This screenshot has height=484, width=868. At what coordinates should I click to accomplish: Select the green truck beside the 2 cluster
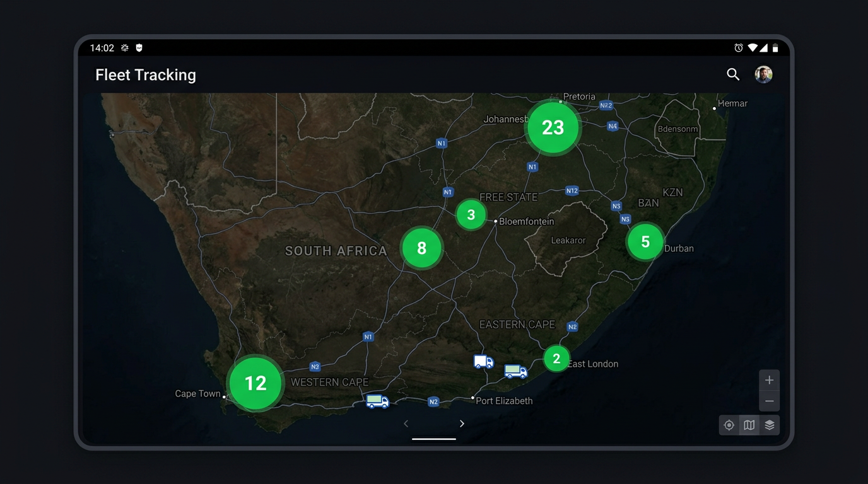click(515, 372)
